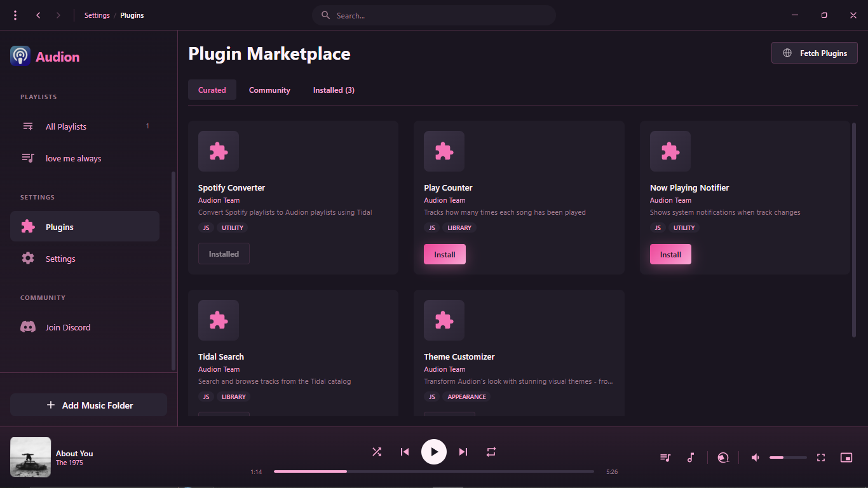Viewport: 868px width, 488px height.
Task: Click the JS tag on Tidal Search
Action: point(206,396)
